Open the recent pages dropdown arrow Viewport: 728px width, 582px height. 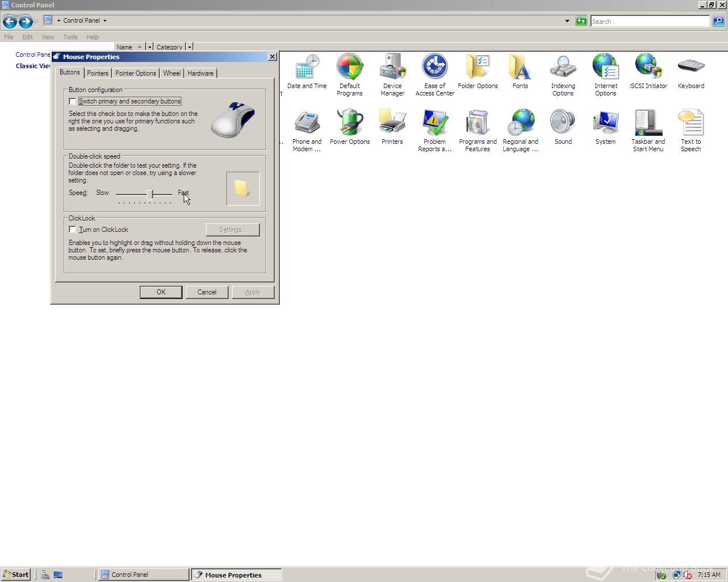(x=35, y=22)
